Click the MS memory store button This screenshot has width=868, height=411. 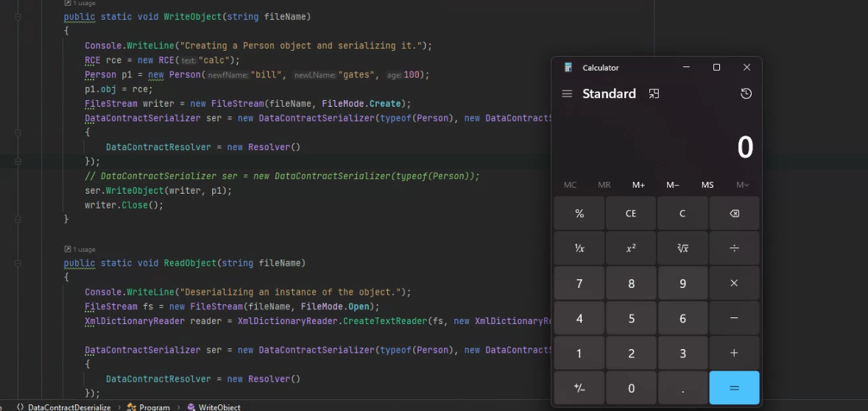708,185
